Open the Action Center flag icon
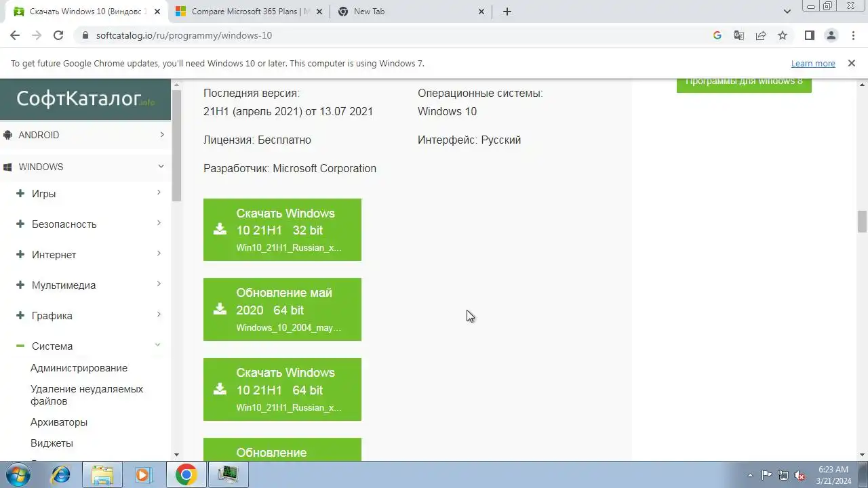The width and height of the screenshot is (868, 488). pyautogui.click(x=766, y=475)
